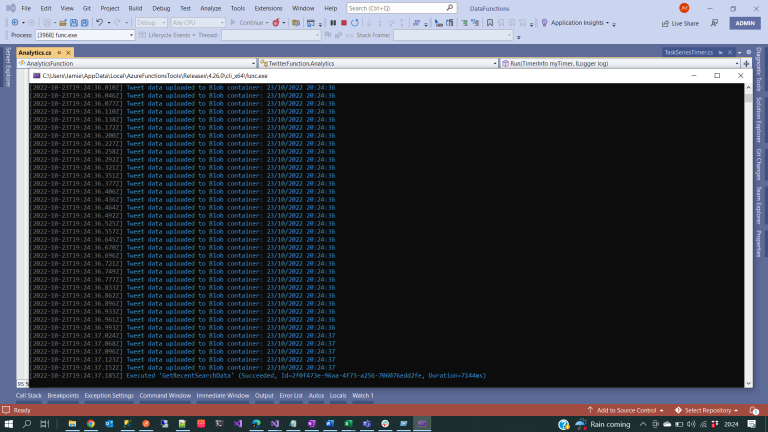
Task: Open the AnalyticsFunction project dropdown
Action: (136, 63)
